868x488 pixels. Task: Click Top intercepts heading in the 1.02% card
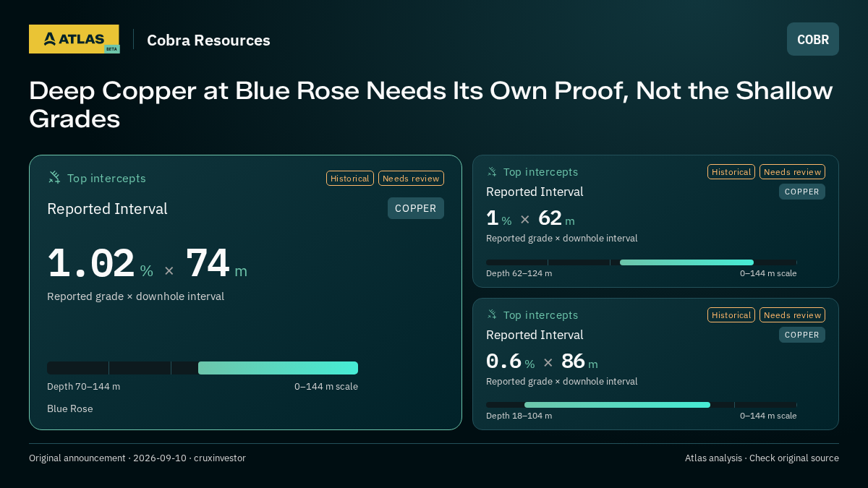point(106,178)
